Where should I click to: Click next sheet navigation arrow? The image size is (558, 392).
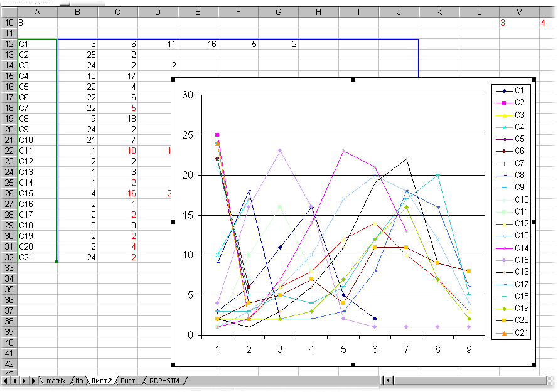coord(24,381)
